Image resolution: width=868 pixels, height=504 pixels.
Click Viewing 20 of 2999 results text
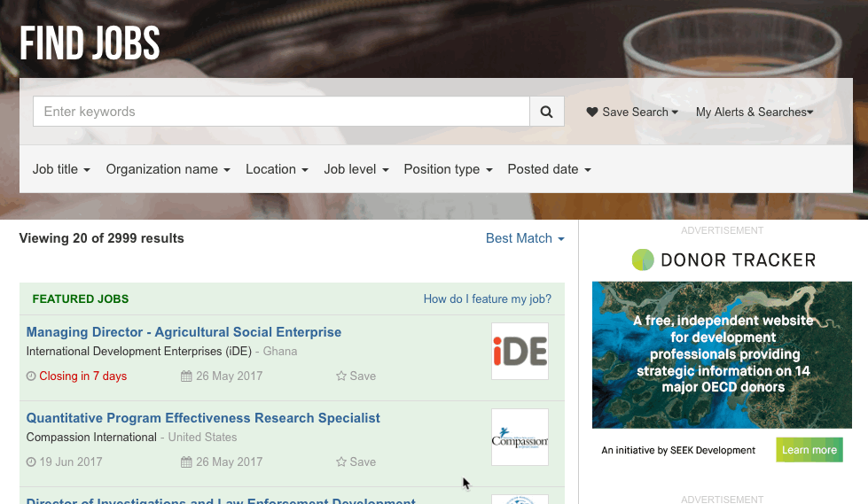(102, 238)
